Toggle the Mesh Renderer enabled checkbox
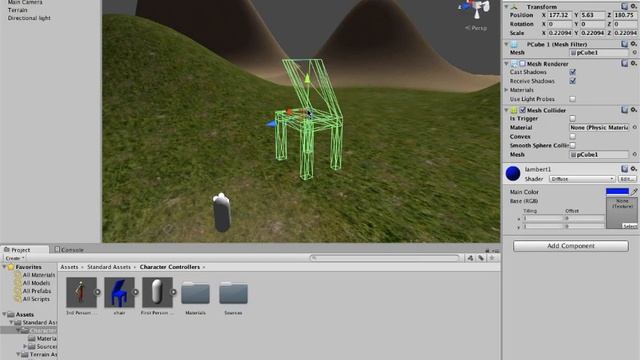The width and height of the screenshot is (640, 360). pyautogui.click(x=522, y=64)
